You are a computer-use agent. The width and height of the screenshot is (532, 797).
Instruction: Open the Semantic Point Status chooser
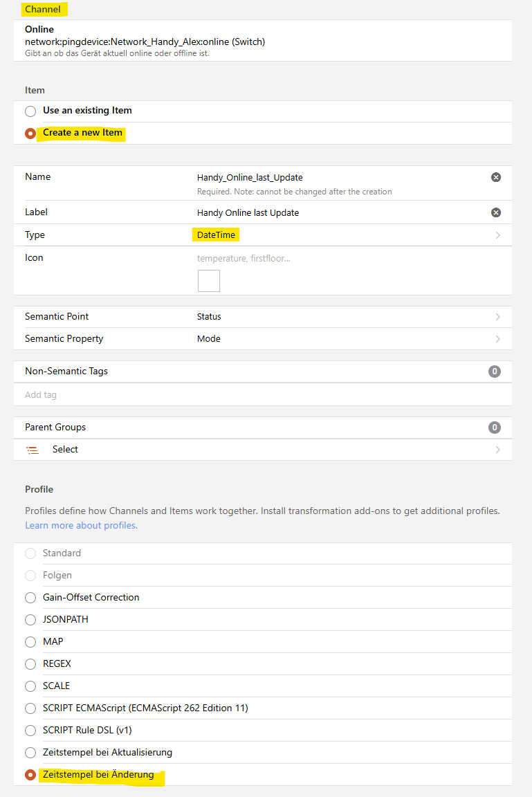click(346, 317)
